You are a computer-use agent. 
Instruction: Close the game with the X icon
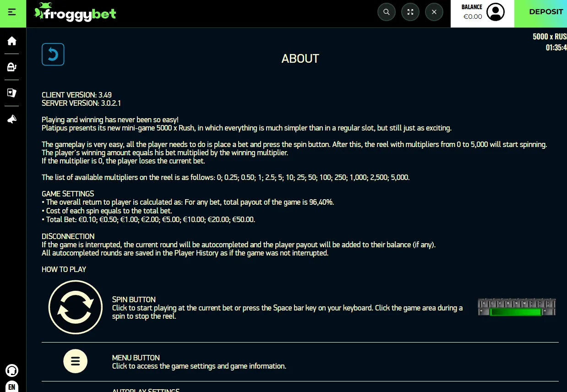tap(434, 12)
